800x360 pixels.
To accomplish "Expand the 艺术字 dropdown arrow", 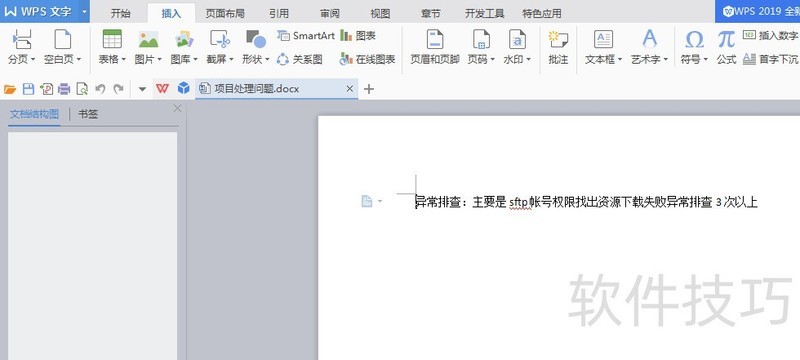I will click(x=665, y=60).
